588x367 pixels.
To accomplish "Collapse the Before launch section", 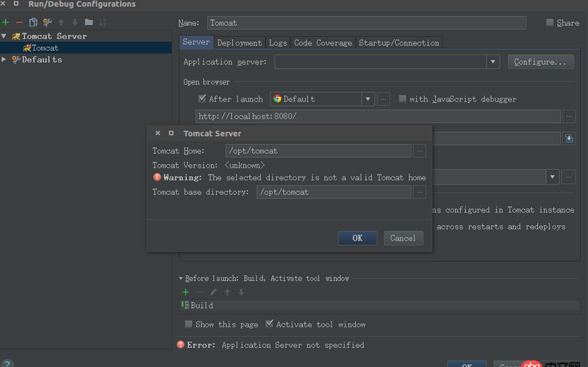I will (x=181, y=279).
